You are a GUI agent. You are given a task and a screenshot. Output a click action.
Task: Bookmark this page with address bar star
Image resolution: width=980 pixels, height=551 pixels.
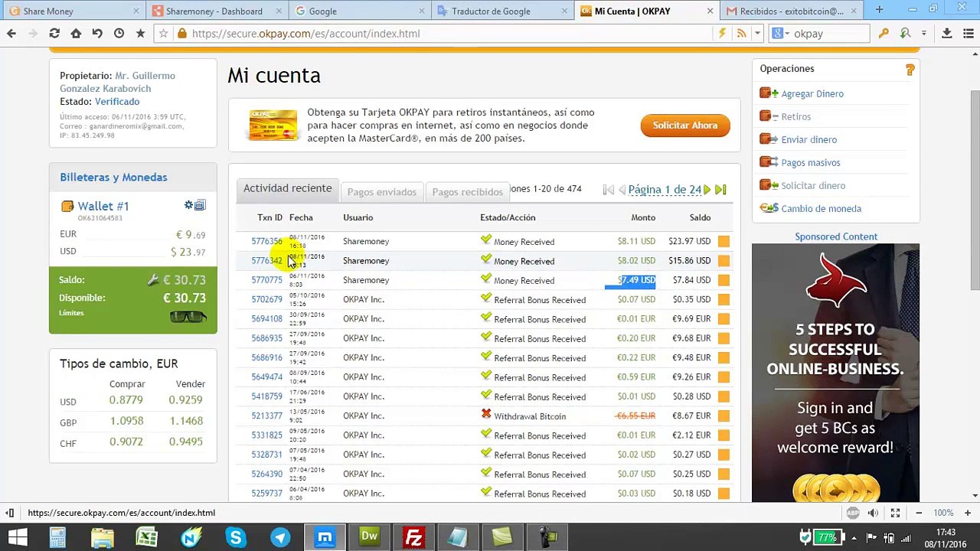coord(163,34)
